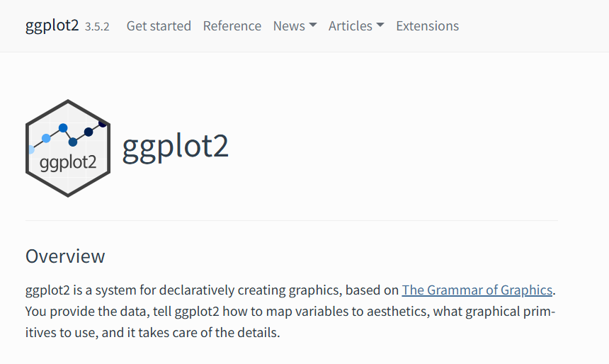Click the ggplot2 brand name in navbar

(x=52, y=25)
